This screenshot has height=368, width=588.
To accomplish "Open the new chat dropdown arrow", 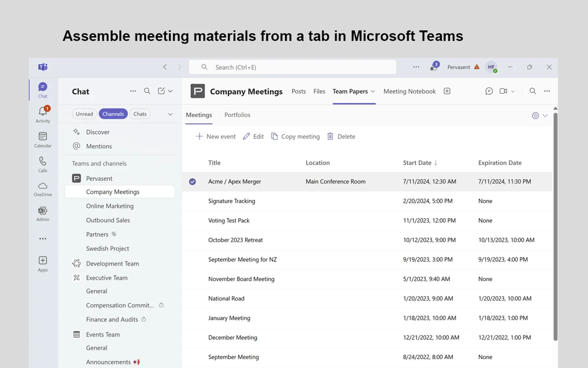I will [170, 91].
